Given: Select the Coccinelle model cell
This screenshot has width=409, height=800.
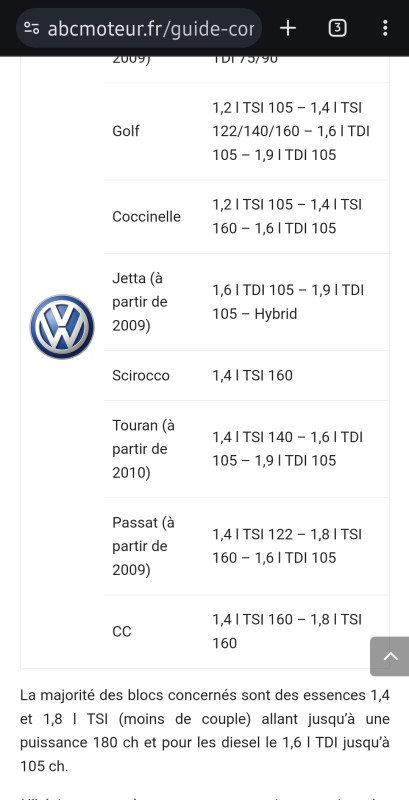Looking at the screenshot, I should (146, 216).
